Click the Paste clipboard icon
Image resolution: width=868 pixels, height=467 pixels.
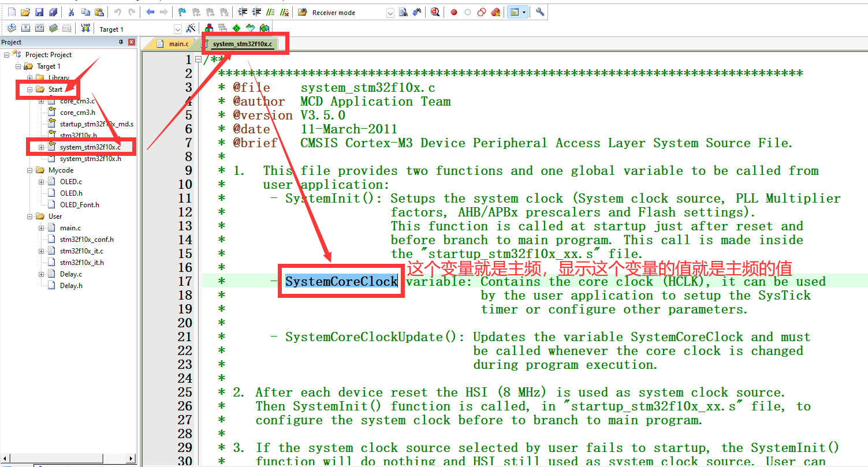tap(99, 12)
